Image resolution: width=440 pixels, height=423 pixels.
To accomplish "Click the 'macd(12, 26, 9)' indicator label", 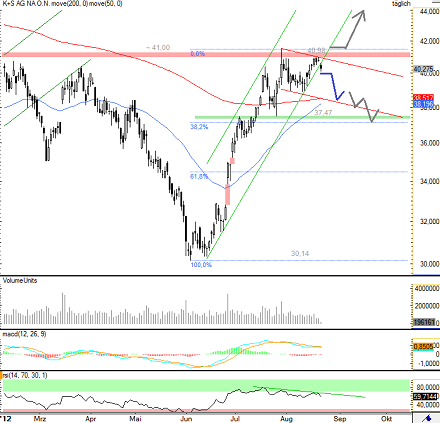I will pyautogui.click(x=24, y=334).
